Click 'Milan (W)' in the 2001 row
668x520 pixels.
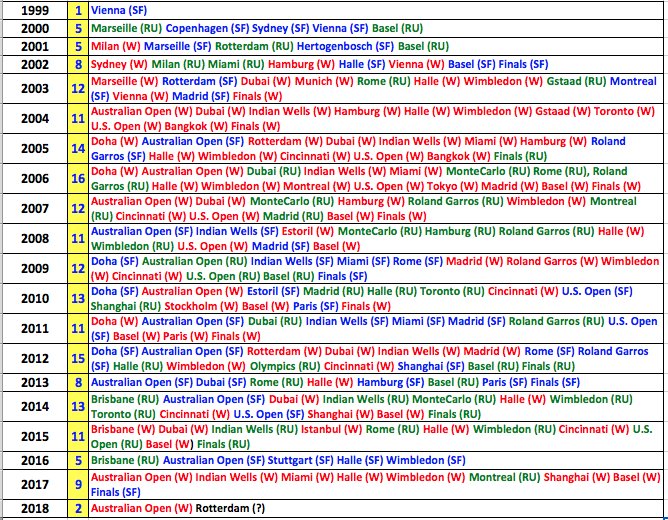[115, 46]
